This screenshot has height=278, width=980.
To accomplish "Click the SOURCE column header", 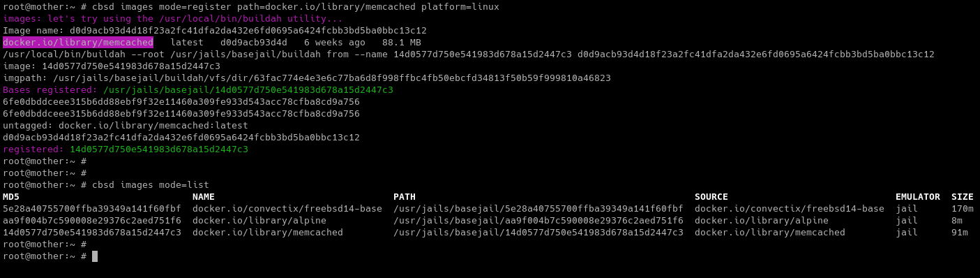I will click(711, 197).
